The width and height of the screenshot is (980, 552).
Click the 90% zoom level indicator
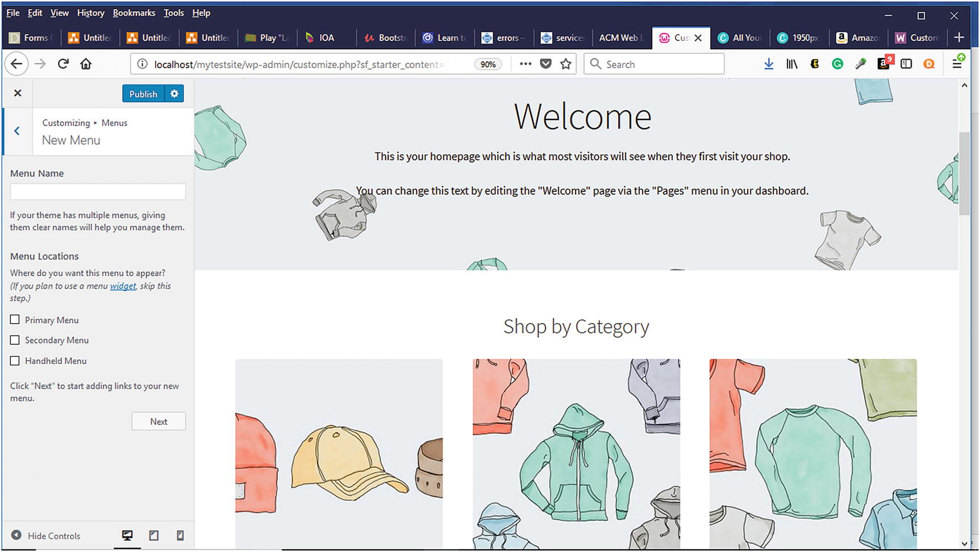click(488, 64)
